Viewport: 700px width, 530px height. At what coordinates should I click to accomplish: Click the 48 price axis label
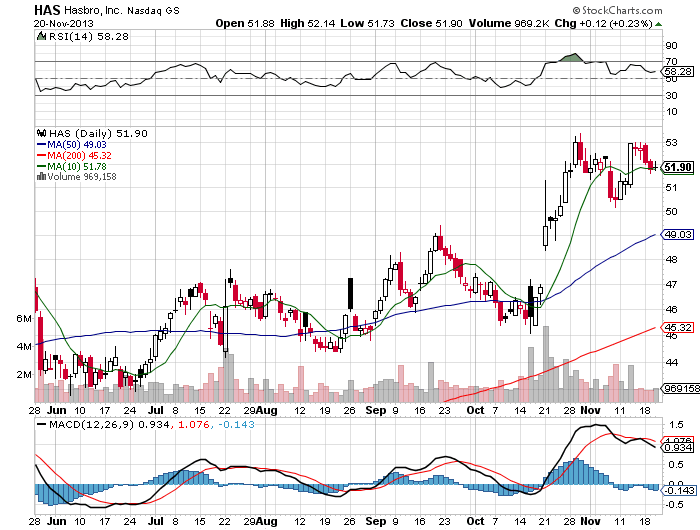click(671, 259)
